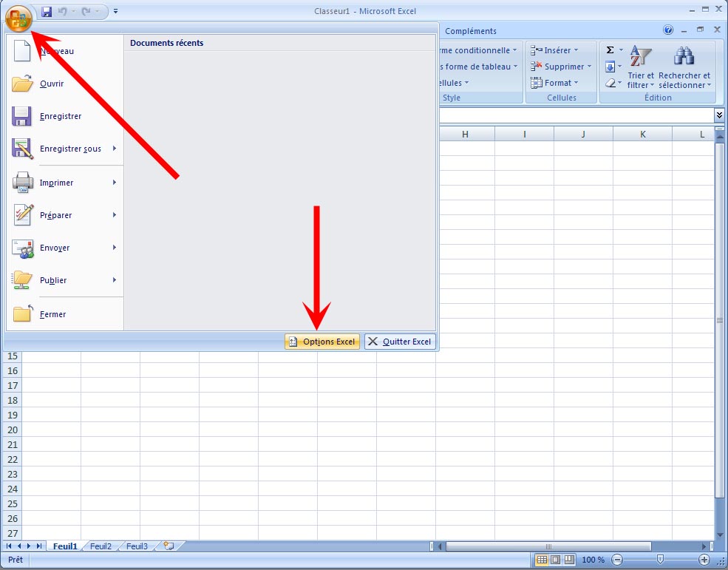
Task: Switch to the Feuil1 sheet tab
Action: coord(65,546)
